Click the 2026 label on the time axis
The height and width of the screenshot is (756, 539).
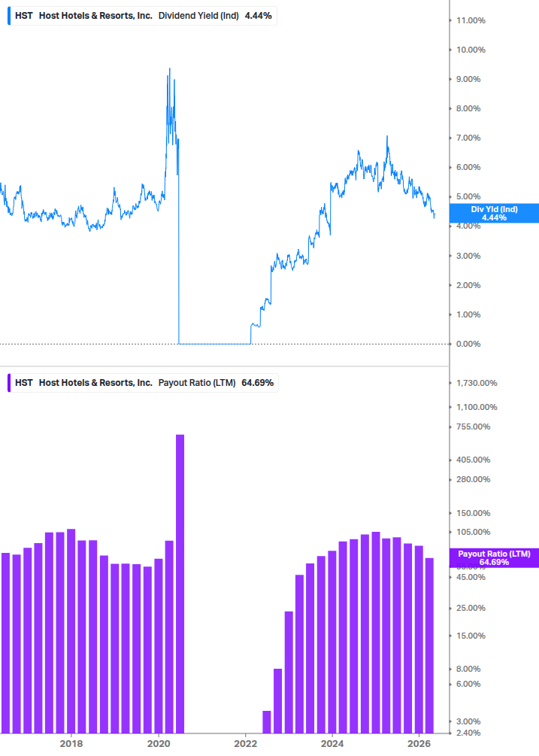click(x=419, y=743)
